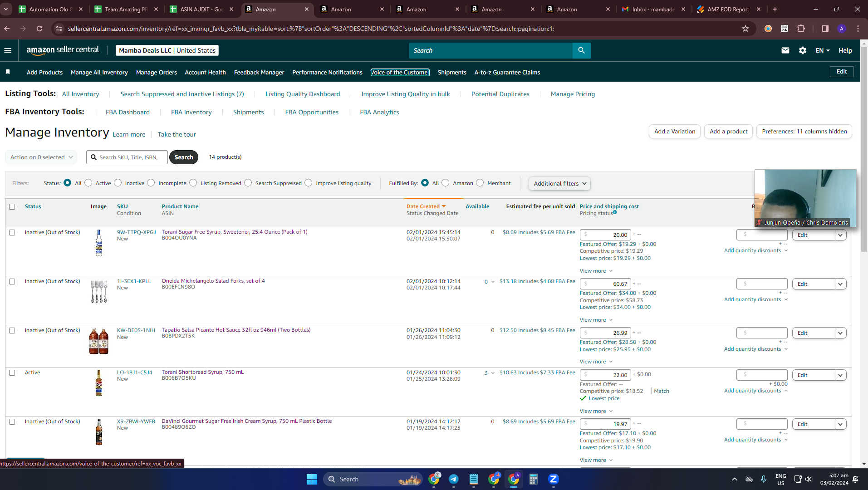
Task: Open the tab search chevron in Chrome
Action: point(6,9)
